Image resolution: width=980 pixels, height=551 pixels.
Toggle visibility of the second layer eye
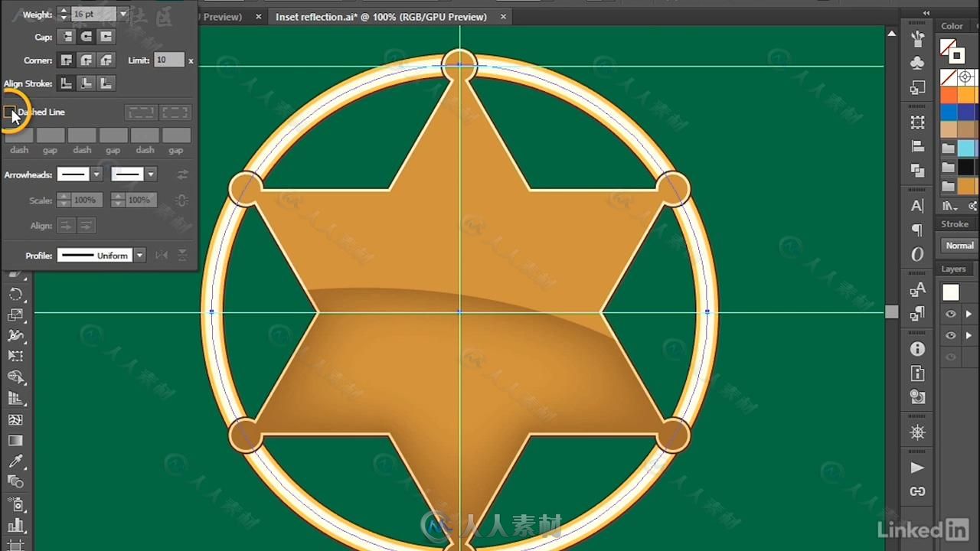pos(950,335)
